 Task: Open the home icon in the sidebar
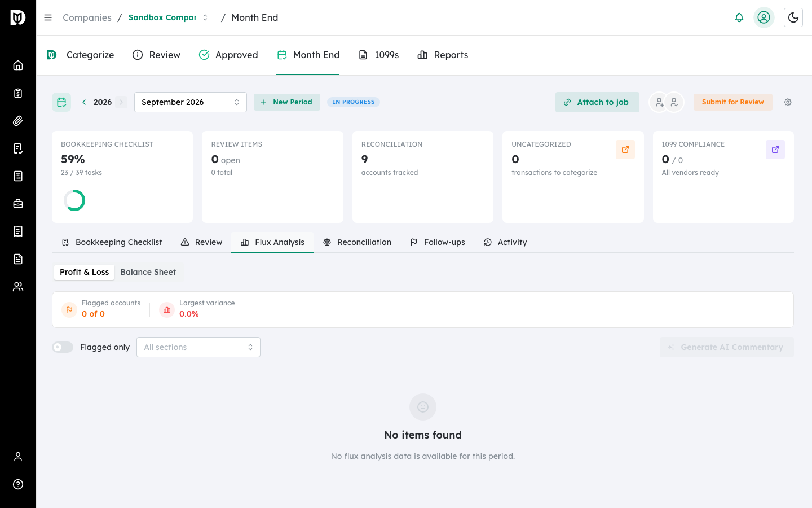click(x=18, y=65)
